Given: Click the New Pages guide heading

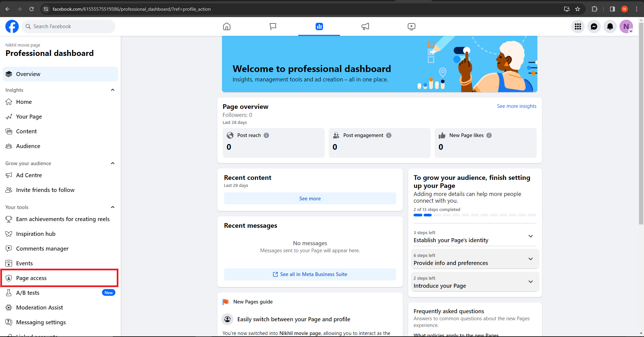Looking at the screenshot, I should pos(253,302).
